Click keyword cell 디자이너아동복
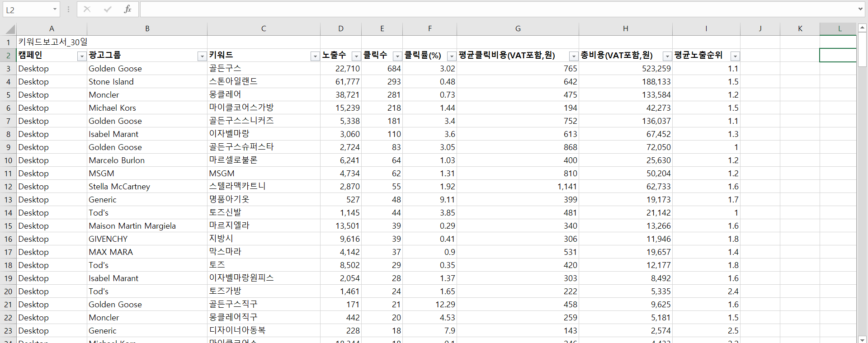 click(264, 331)
